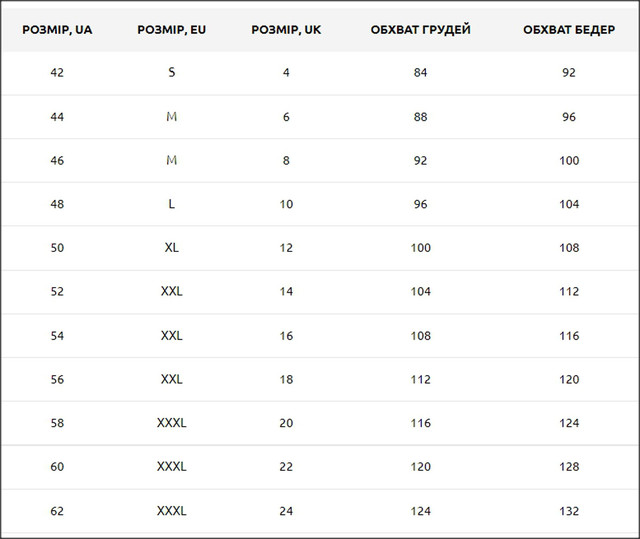Select the EU size S cell
The height and width of the screenshot is (539, 640).
[172, 73]
